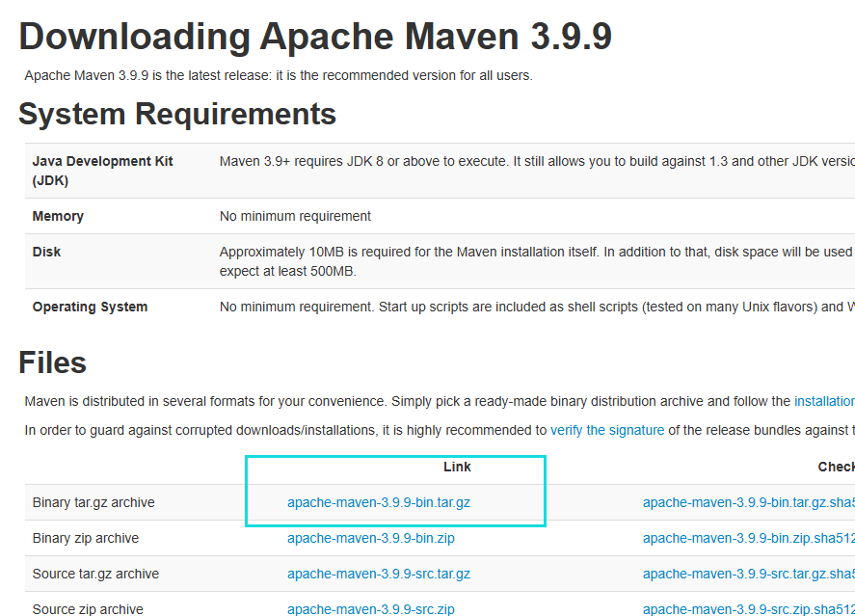Click the 'Files' heading

(x=52, y=362)
